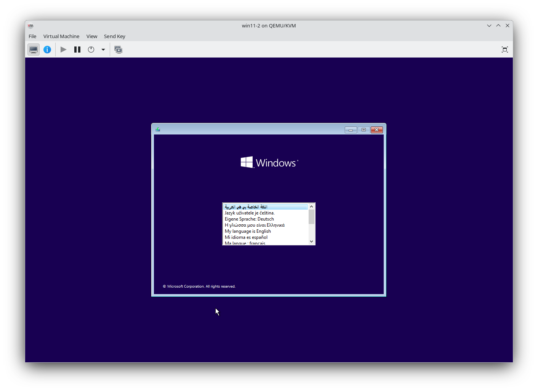
Task: Maximize the Windows Setup dialog
Action: [x=363, y=130]
